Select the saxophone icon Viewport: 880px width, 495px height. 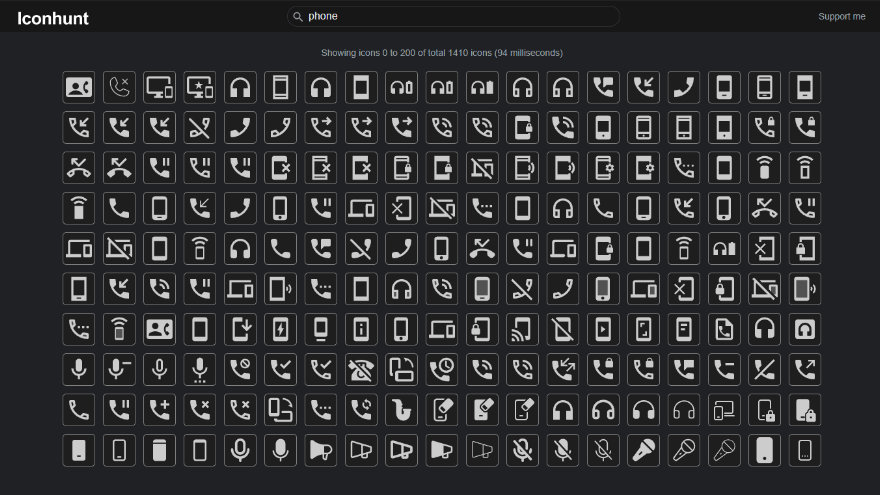coord(401,409)
